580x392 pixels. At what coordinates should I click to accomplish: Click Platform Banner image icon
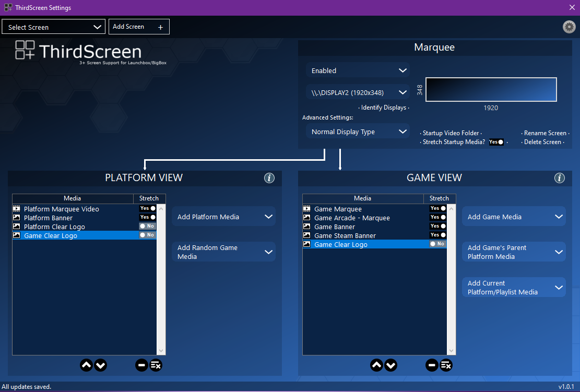pos(17,218)
